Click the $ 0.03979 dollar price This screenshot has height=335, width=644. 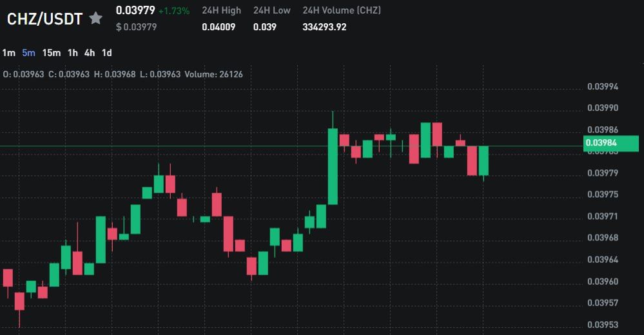click(x=136, y=27)
